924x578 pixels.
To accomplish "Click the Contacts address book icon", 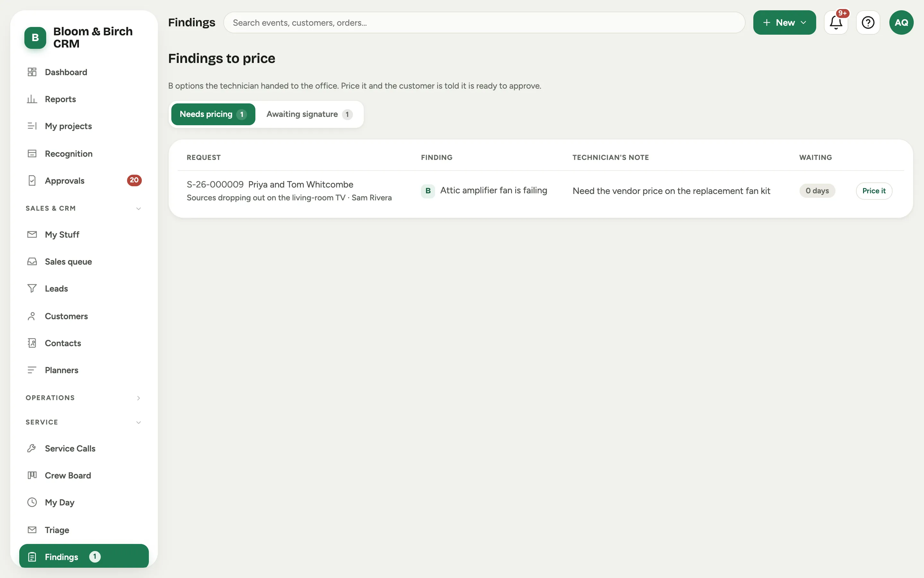I will pyautogui.click(x=32, y=343).
